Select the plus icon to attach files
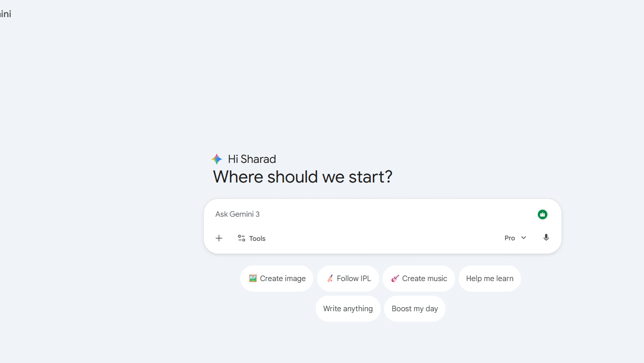Viewport: 644px width, 363px height. [219, 238]
